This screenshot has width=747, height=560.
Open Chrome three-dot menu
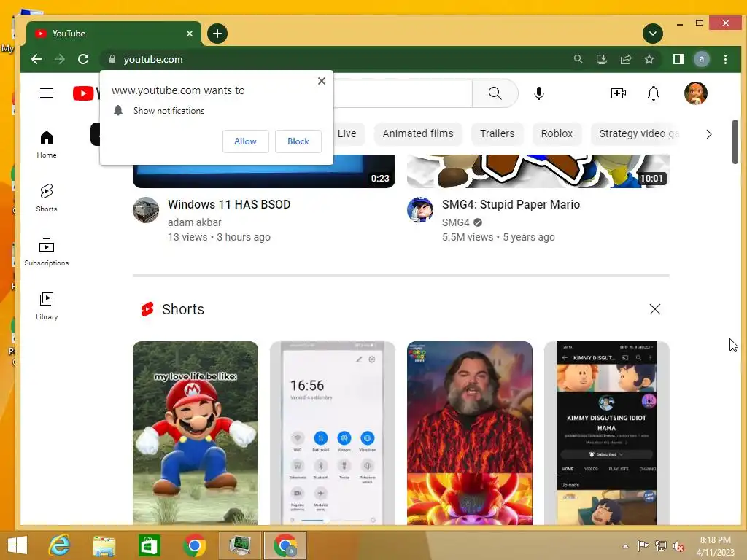pos(725,59)
